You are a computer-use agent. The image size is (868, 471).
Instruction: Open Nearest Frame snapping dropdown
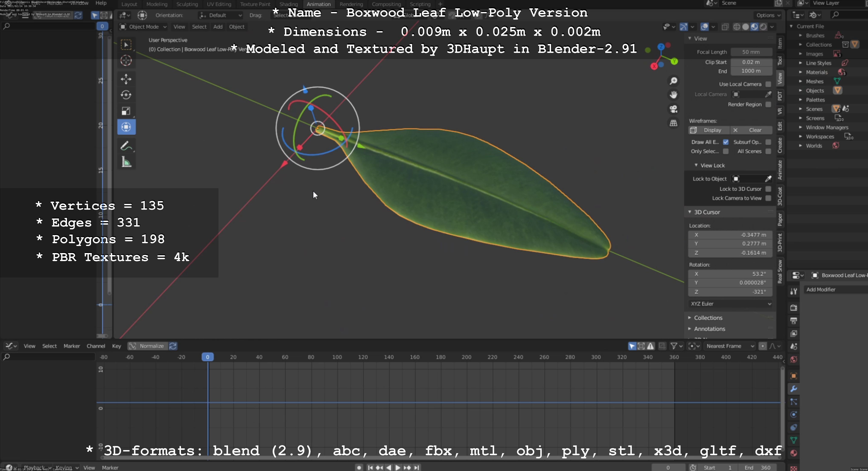click(x=730, y=346)
